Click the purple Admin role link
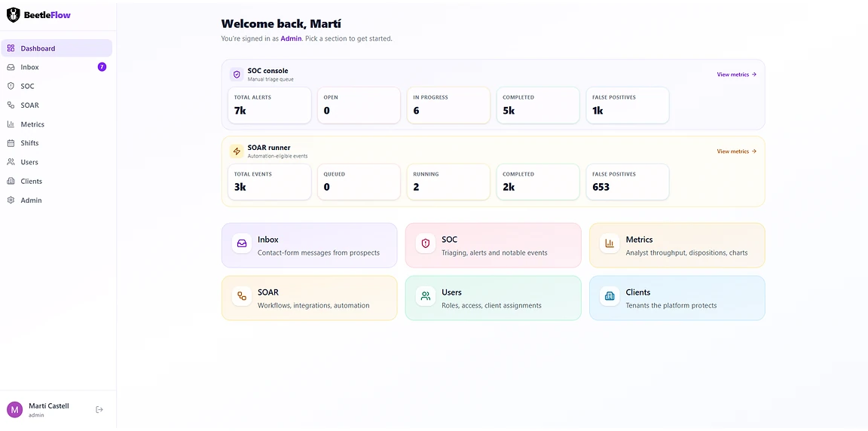The image size is (868, 431). pyautogui.click(x=291, y=38)
